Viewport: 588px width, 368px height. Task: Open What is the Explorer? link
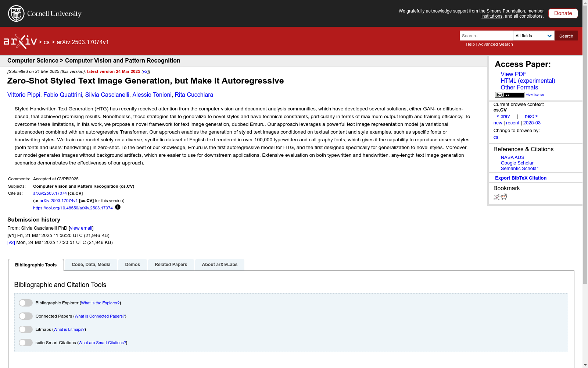coord(100,303)
